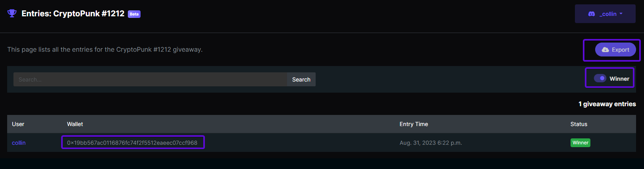
Task: Open the collin user link
Action: 19,143
